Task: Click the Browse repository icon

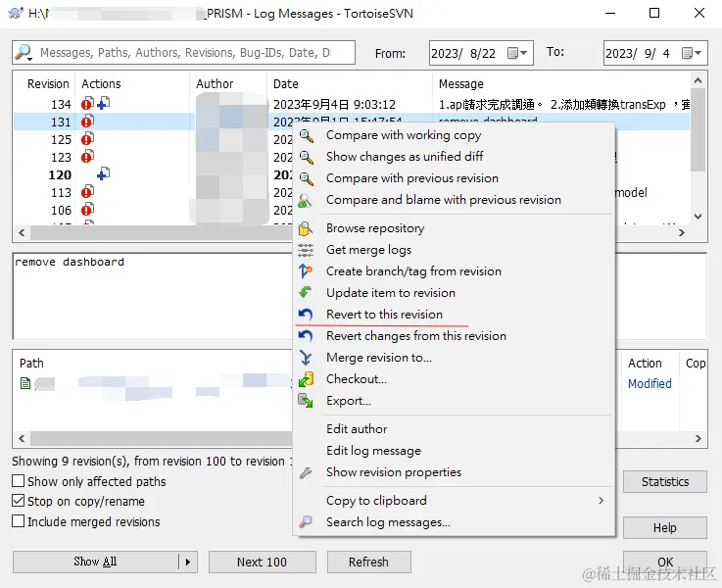Action: click(x=306, y=228)
